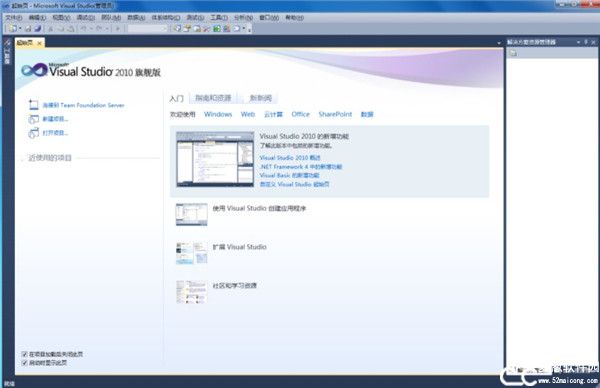The height and width of the screenshot is (388, 600).
Task: Open the solution configuration combo box in the toolbar
Action: point(148,29)
